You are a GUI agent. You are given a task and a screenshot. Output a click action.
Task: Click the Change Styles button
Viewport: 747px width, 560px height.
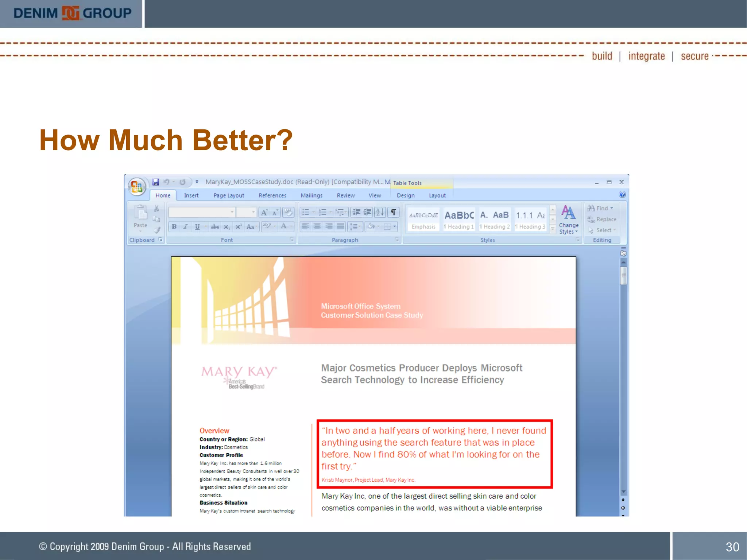pos(568,220)
